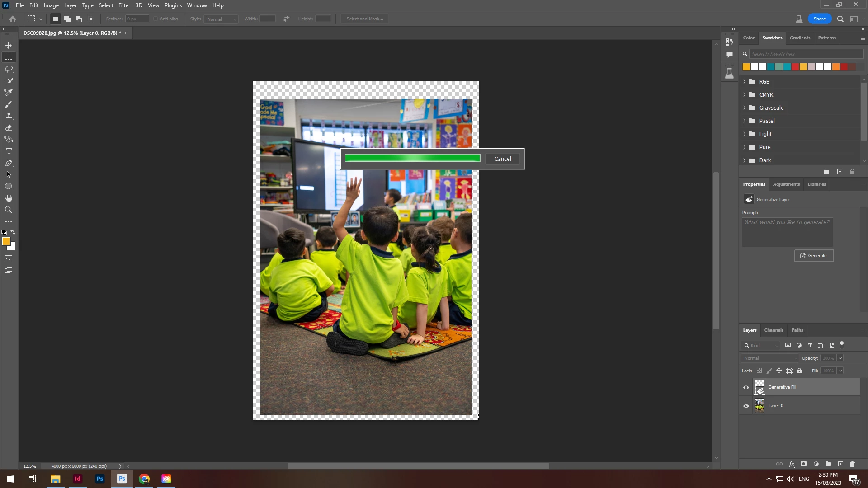Expand the Pastel swatches folder
Image resolution: width=868 pixels, height=488 pixels.
click(744, 121)
